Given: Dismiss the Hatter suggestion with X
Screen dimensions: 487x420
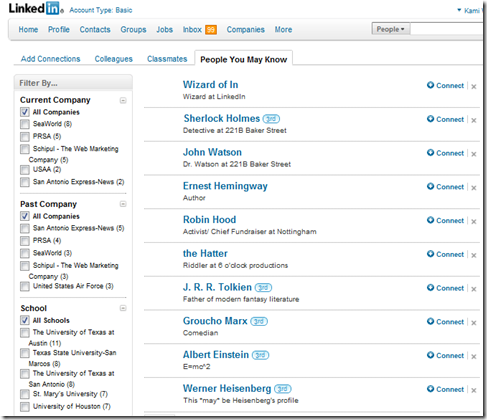Looking at the screenshot, I should coord(474,255).
